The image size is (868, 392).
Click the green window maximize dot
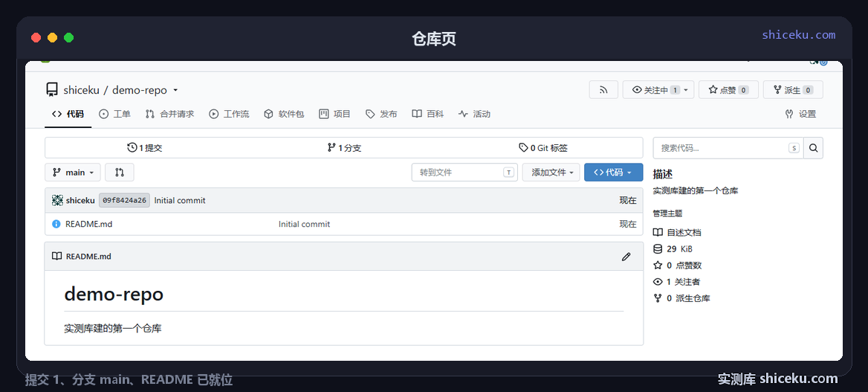(x=68, y=38)
